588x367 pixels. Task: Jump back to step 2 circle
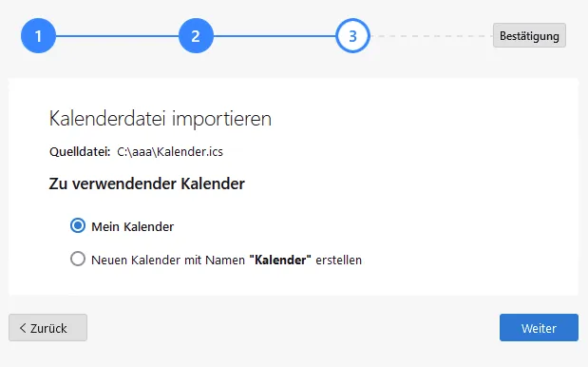pyautogui.click(x=196, y=36)
